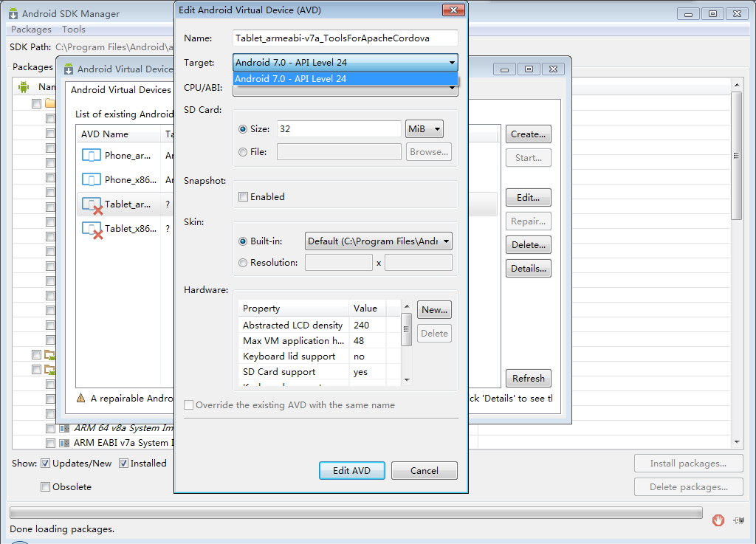Click the SDK Manager loading progress bar
Screen dimensions: 756x544
[356, 513]
